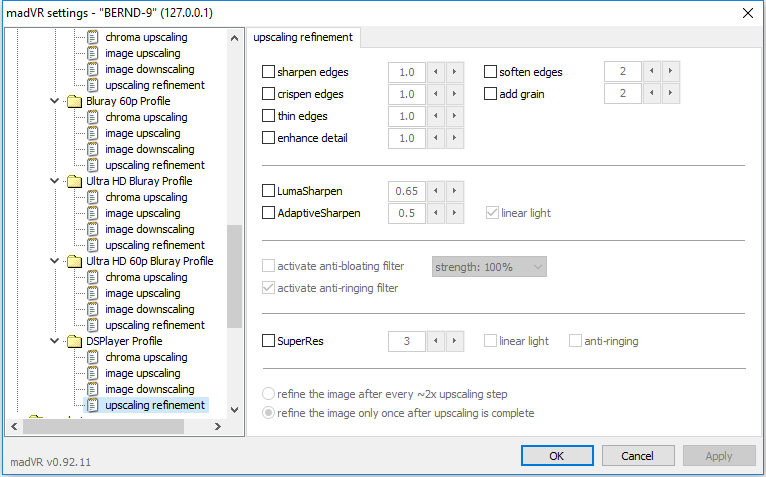The image size is (766, 477).
Task: Click the SuperRes value field showing 3
Action: tap(407, 341)
